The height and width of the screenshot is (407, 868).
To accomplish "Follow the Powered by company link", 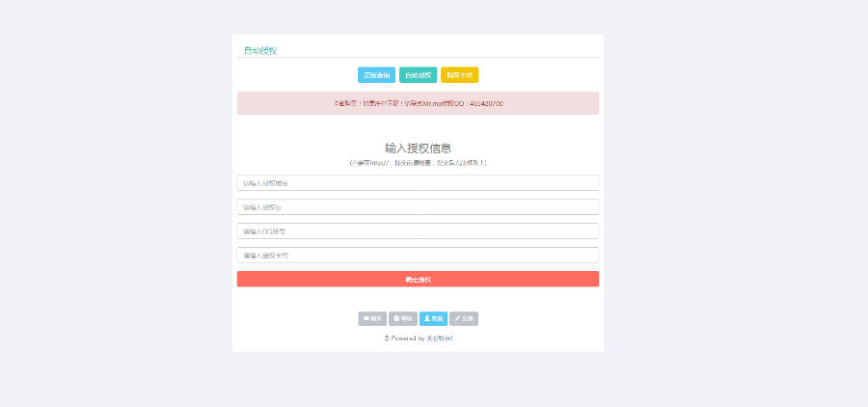I will click(440, 339).
